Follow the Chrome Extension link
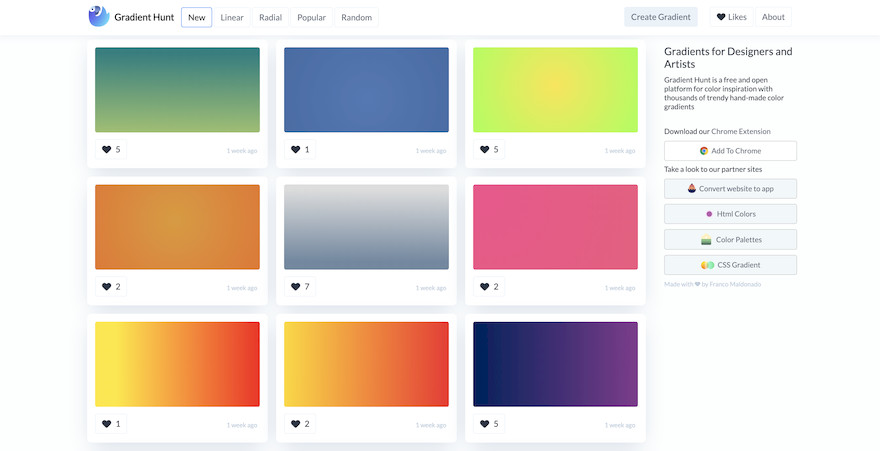880x451 pixels. 741,132
